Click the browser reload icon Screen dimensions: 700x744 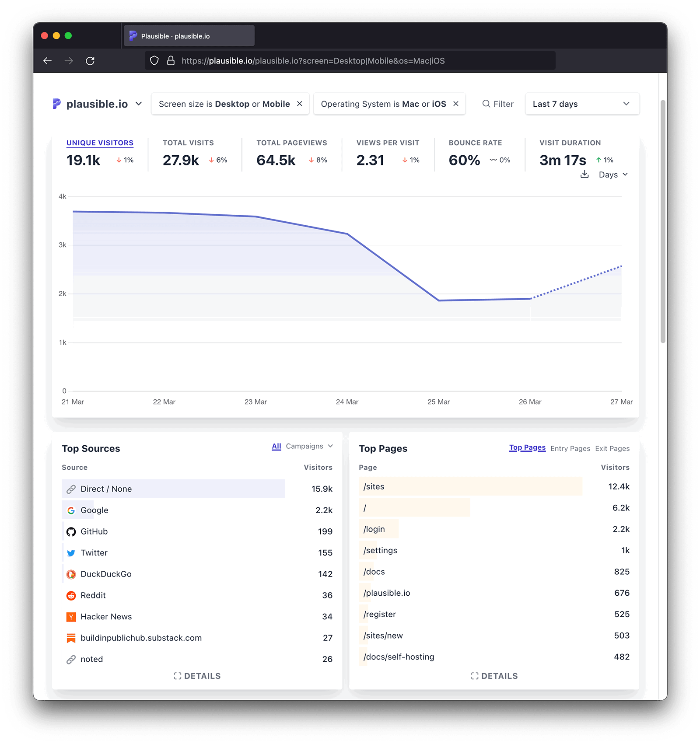(x=90, y=61)
